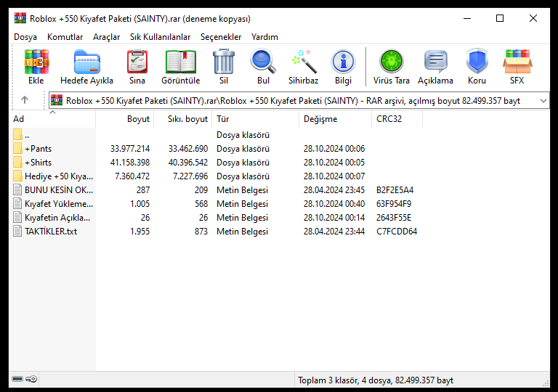Sort by the Değişme column header

336,119
